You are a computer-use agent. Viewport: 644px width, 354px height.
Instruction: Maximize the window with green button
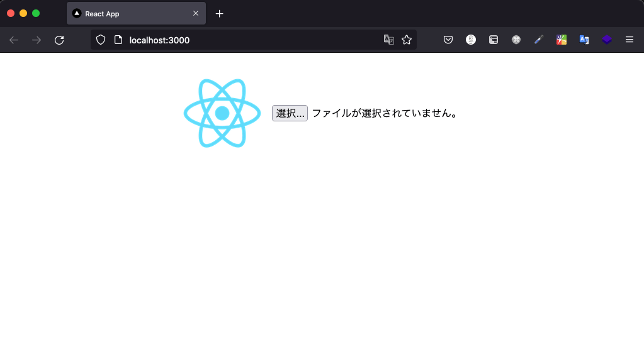[x=36, y=14]
